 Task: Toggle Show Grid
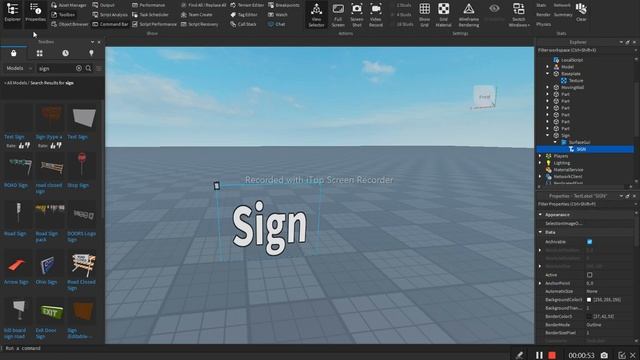(424, 15)
